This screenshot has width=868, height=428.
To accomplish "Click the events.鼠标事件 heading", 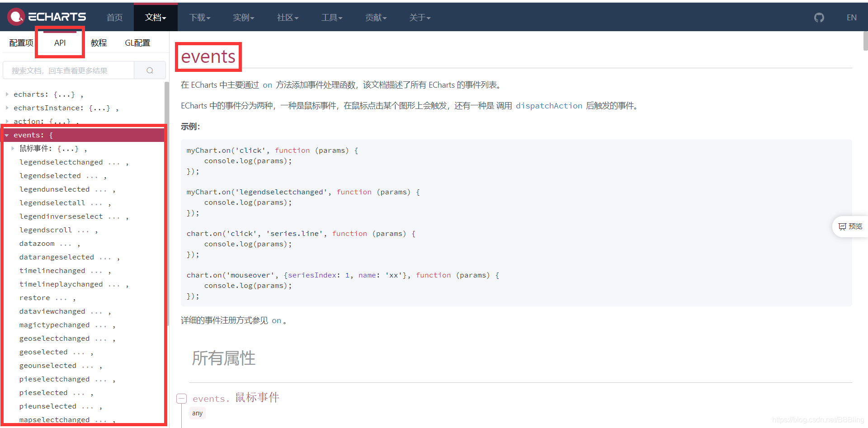I will pos(236,398).
